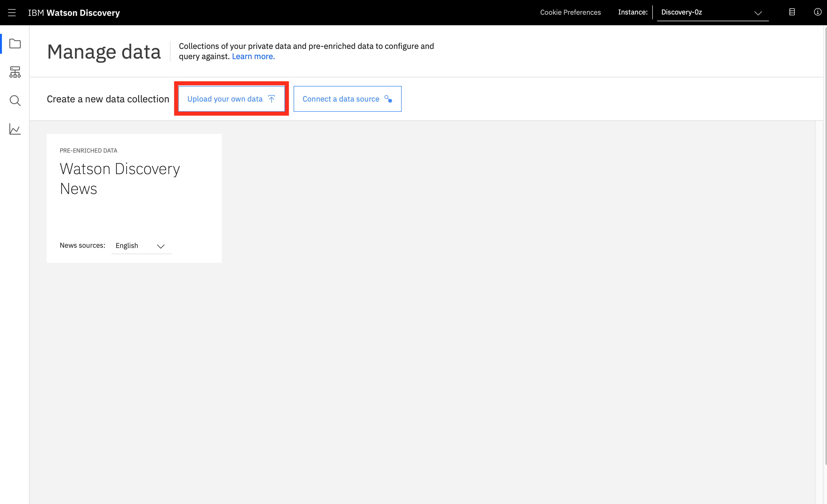Click the Cookie Preferences link
The height and width of the screenshot is (504, 827).
pyautogui.click(x=570, y=12)
